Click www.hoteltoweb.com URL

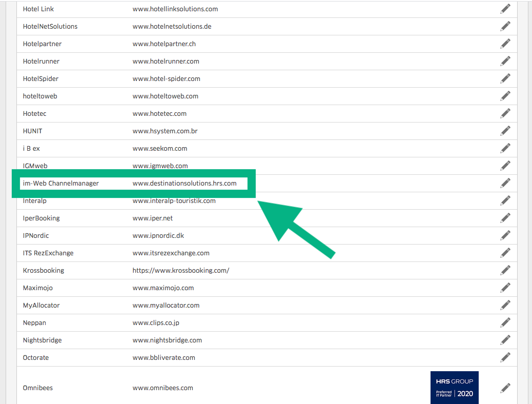pyautogui.click(x=165, y=96)
